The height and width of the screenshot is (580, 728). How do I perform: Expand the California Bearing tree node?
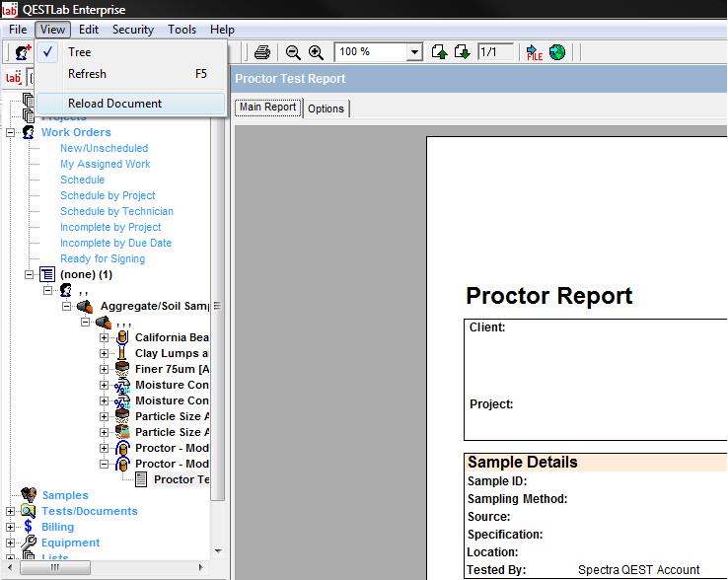105,337
